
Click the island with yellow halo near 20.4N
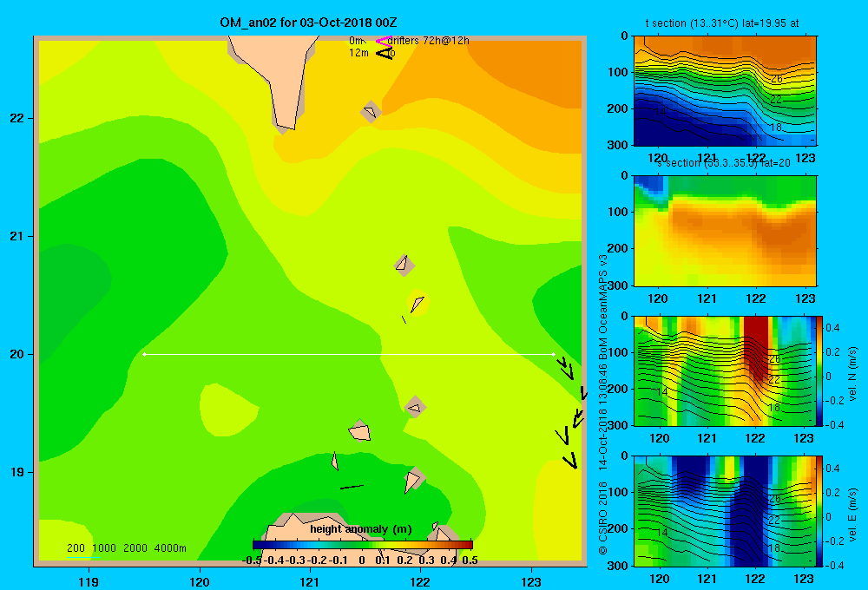[x=418, y=303]
